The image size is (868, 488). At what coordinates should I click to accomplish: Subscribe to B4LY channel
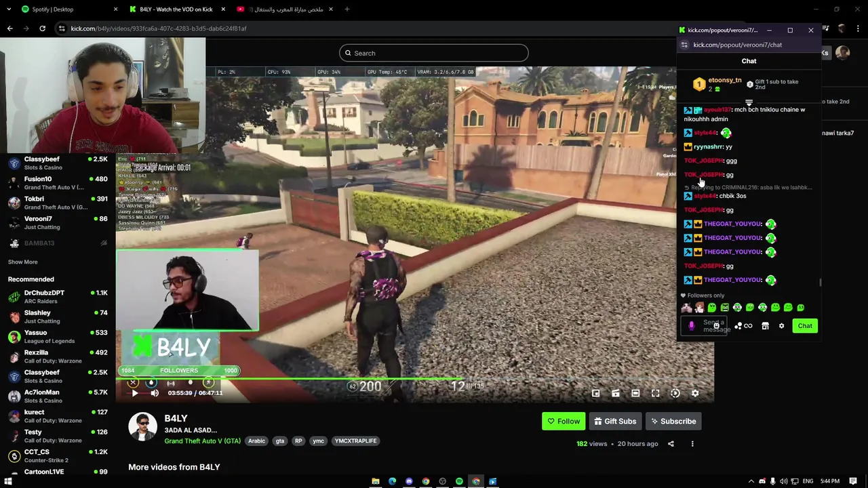(x=673, y=422)
